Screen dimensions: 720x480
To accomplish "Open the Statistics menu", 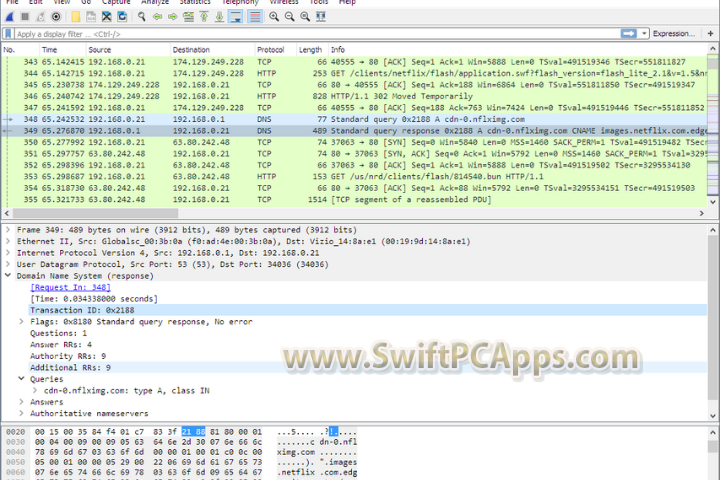I will [x=195, y=2].
